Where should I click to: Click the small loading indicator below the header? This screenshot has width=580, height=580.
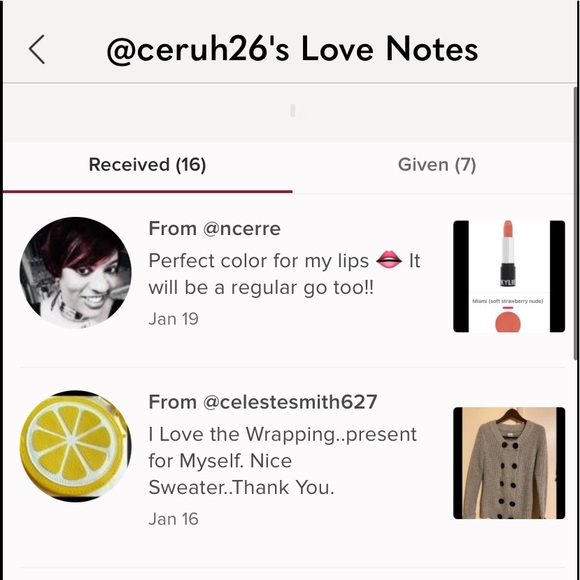pyautogui.click(x=293, y=111)
